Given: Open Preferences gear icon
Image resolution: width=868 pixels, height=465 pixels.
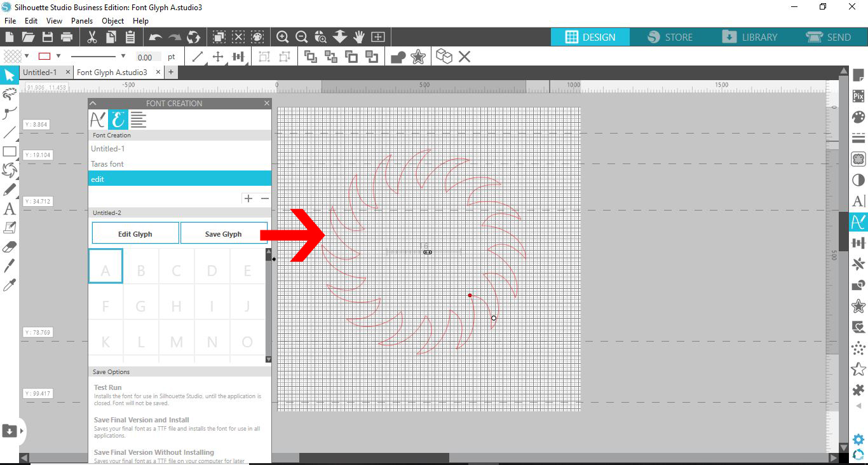Looking at the screenshot, I should [858, 440].
